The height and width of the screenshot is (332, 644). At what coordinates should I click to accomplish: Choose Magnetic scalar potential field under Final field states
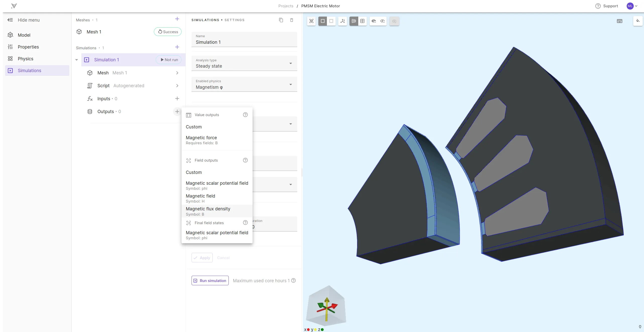[217, 235]
